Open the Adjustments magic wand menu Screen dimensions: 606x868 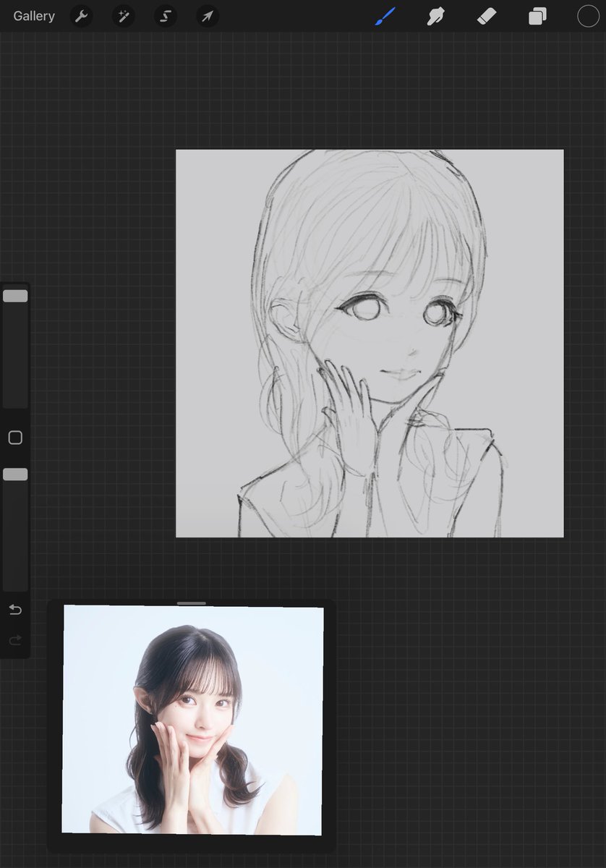[124, 16]
